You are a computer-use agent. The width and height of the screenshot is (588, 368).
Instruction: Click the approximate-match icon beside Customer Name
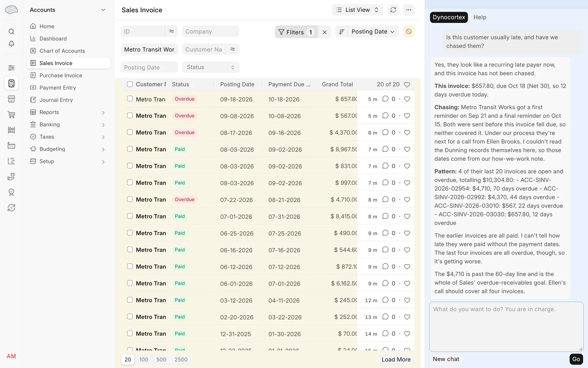coord(233,49)
